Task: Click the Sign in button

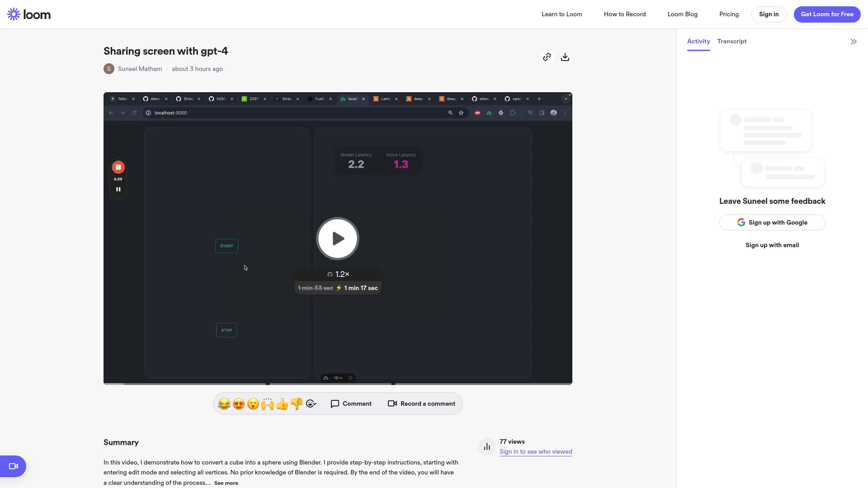Action: 769,14
